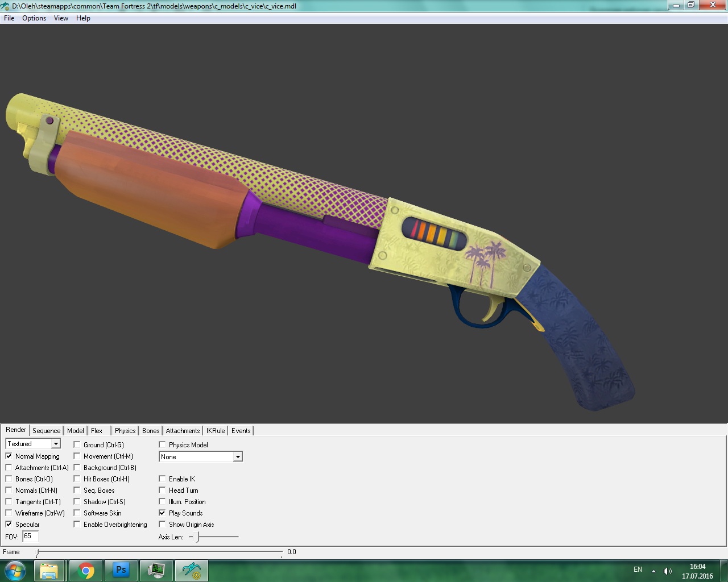Enable the Seq. Boxes checkbox

point(77,490)
